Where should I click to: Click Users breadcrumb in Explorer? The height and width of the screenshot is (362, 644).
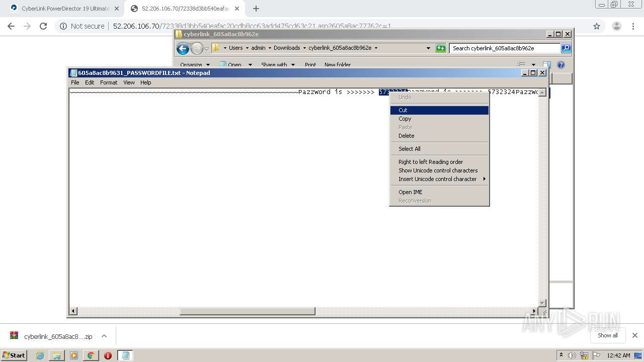pos(235,48)
